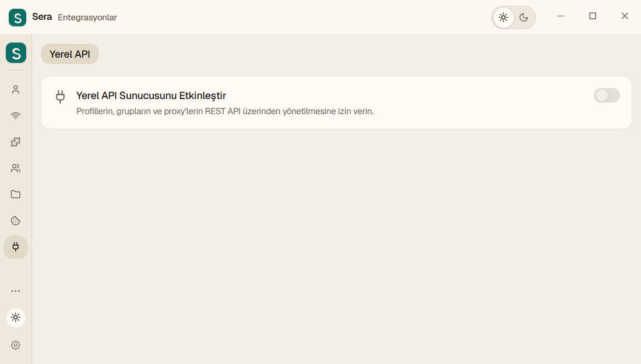Select the integrations plug icon in sidebar
641x364 pixels.
click(16, 247)
